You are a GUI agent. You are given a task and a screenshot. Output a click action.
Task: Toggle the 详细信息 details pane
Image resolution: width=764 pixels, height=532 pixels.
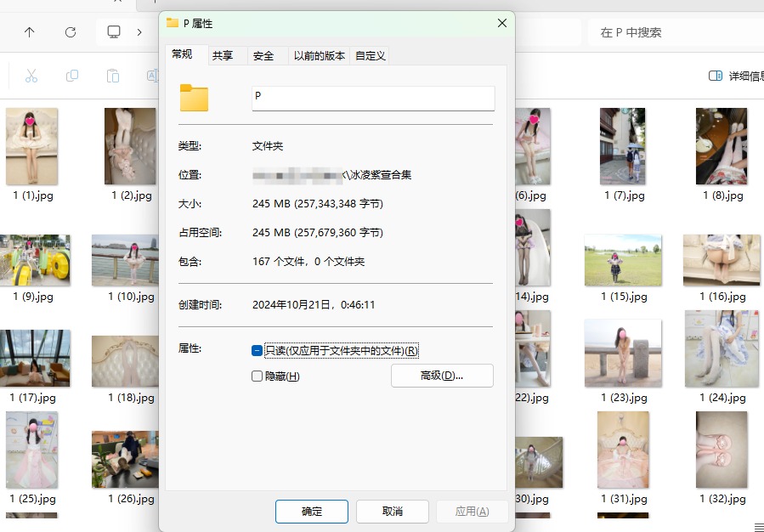click(x=735, y=76)
